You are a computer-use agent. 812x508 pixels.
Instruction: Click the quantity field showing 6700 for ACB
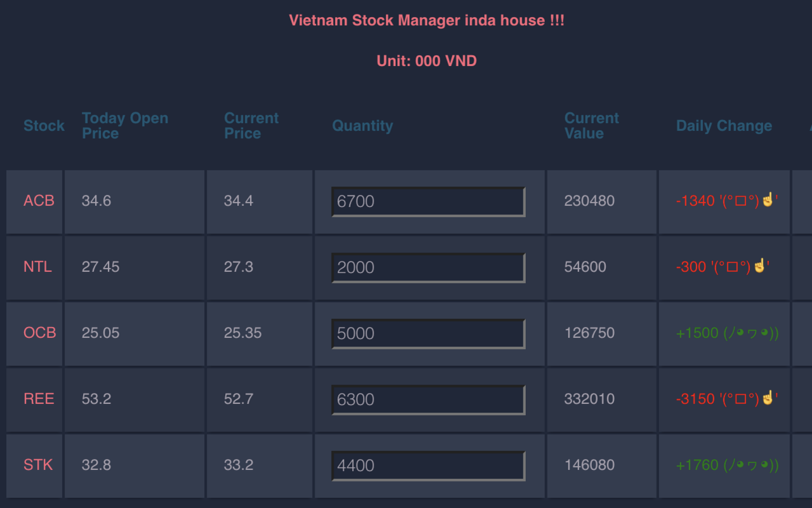coord(428,201)
